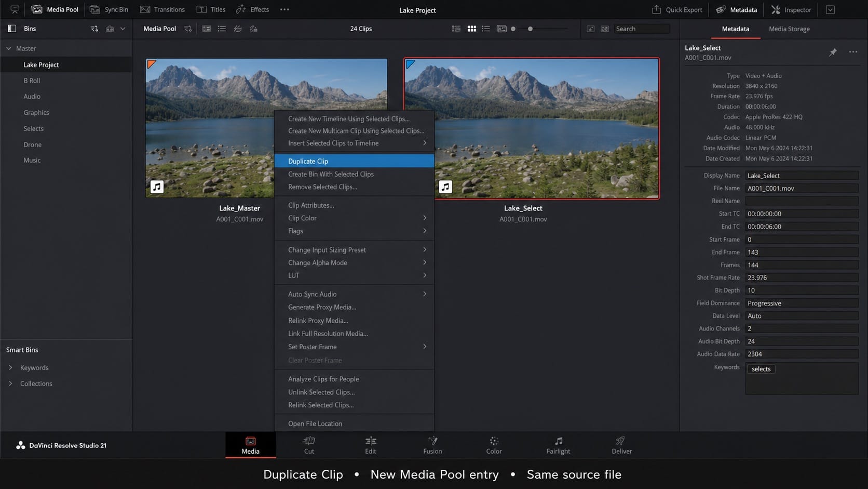Viewport: 868px width, 489px height.
Task: Collapse the Master bin tree
Action: [9, 48]
